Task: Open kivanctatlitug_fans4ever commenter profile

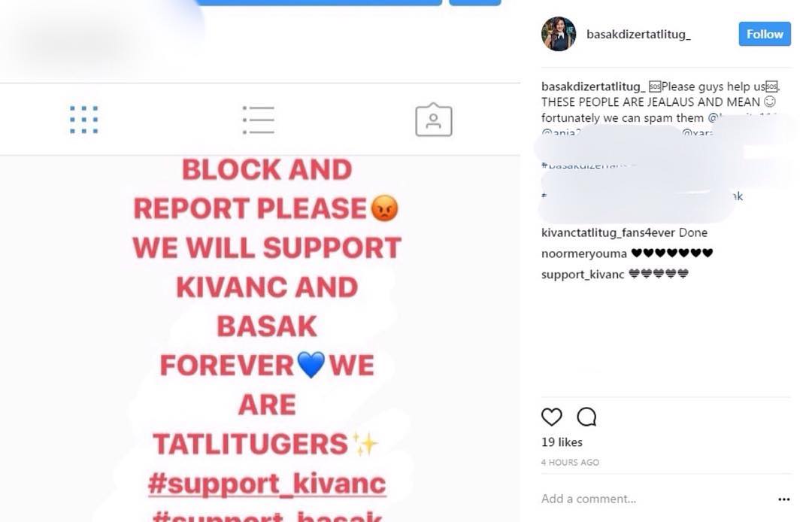Action: (x=608, y=233)
